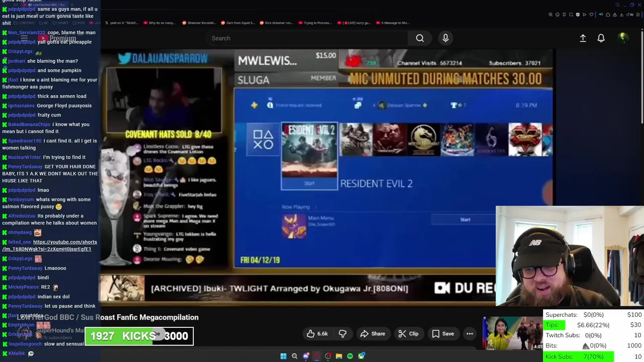Open File Explorer from the taskbar
Screen dimensions: 644x362
[339, 356]
